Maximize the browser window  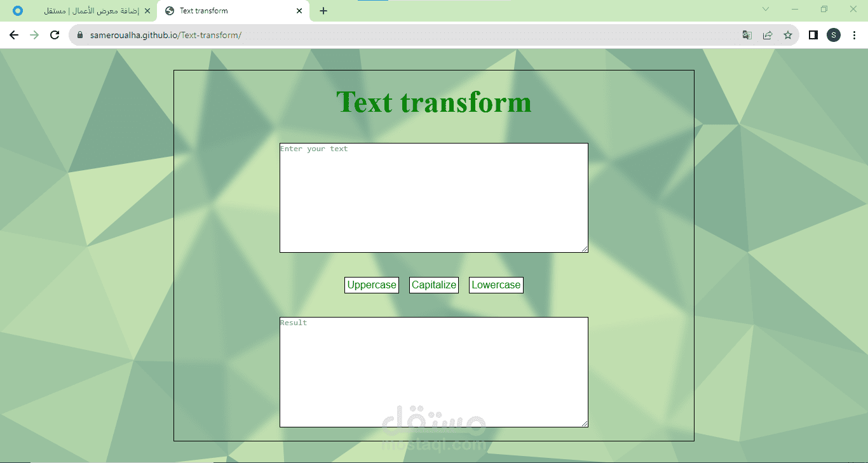824,9
